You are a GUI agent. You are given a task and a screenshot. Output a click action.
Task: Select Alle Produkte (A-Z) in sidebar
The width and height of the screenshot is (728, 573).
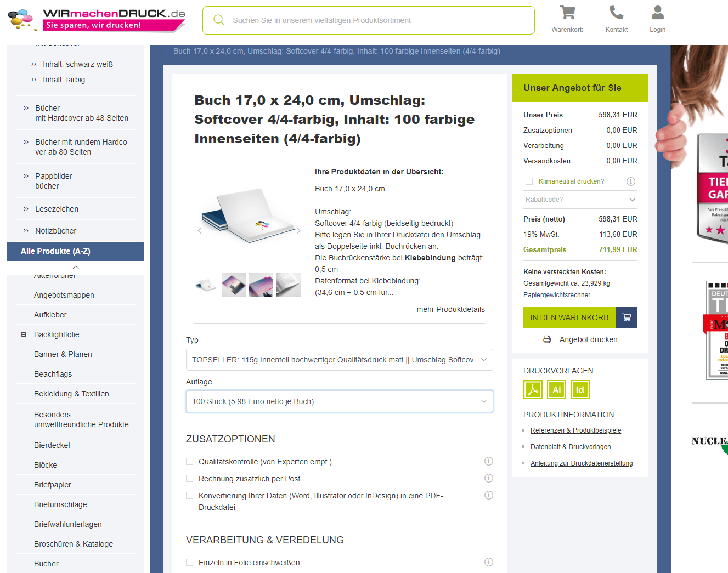tap(75, 251)
